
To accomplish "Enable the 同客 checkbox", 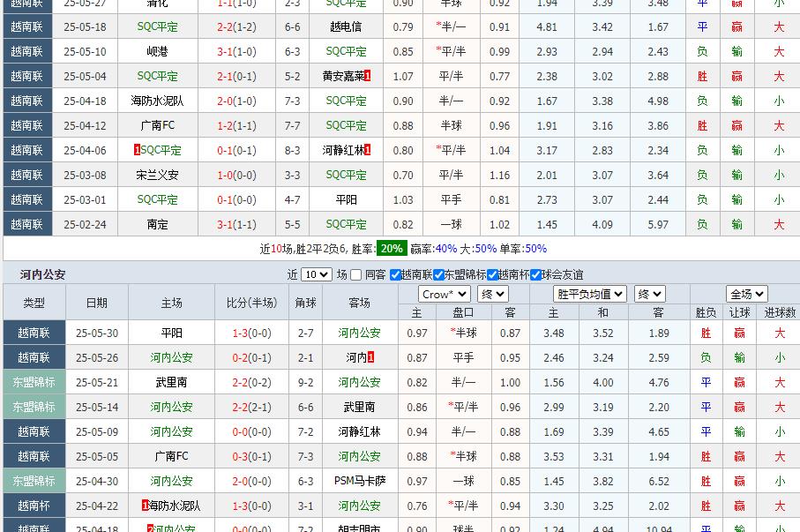I will [x=356, y=274].
